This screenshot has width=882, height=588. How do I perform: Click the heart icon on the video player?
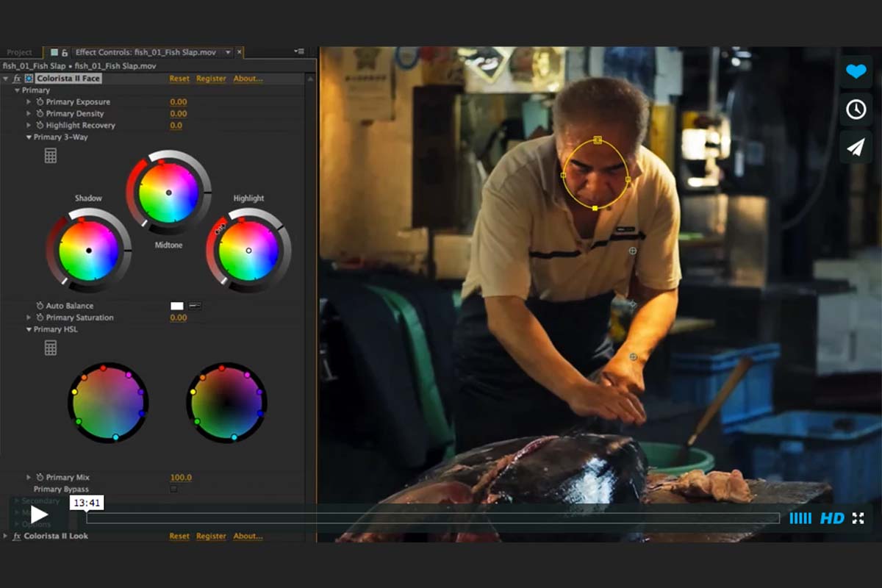(855, 71)
